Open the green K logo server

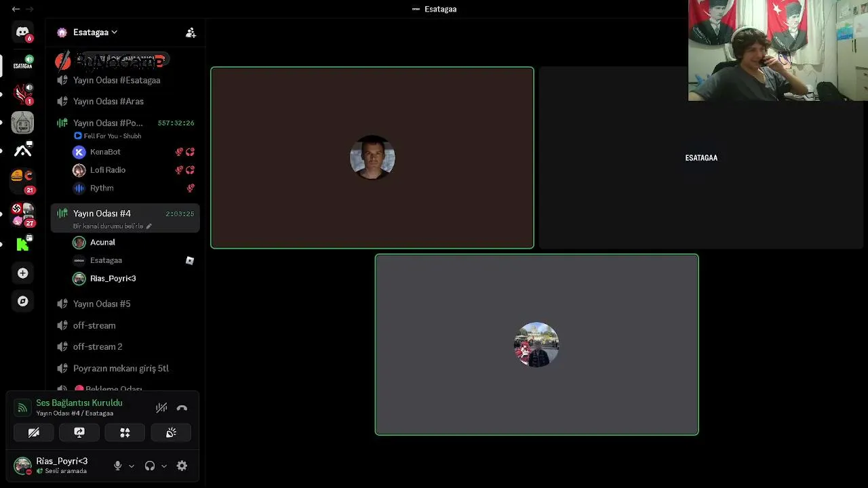(x=22, y=244)
